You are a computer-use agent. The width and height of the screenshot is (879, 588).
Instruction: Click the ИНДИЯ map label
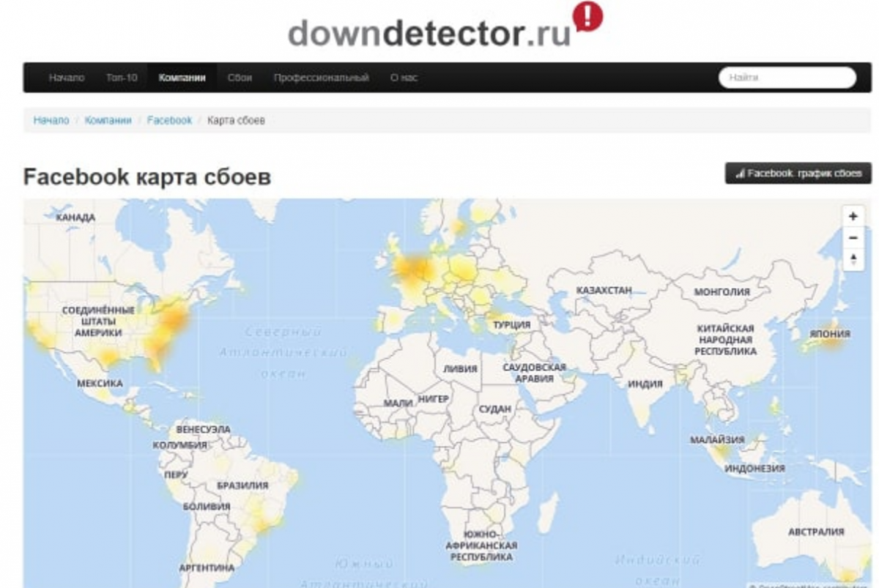tap(645, 384)
